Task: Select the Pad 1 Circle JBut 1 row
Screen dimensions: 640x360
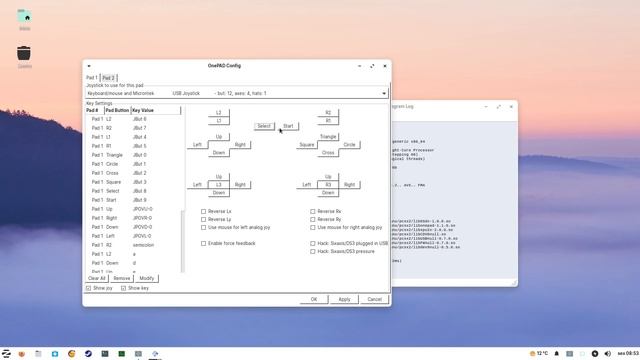Action: [133, 164]
